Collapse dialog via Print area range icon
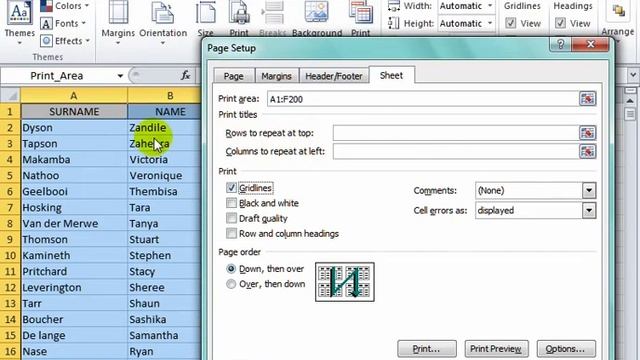The height and width of the screenshot is (360, 640). click(x=587, y=99)
